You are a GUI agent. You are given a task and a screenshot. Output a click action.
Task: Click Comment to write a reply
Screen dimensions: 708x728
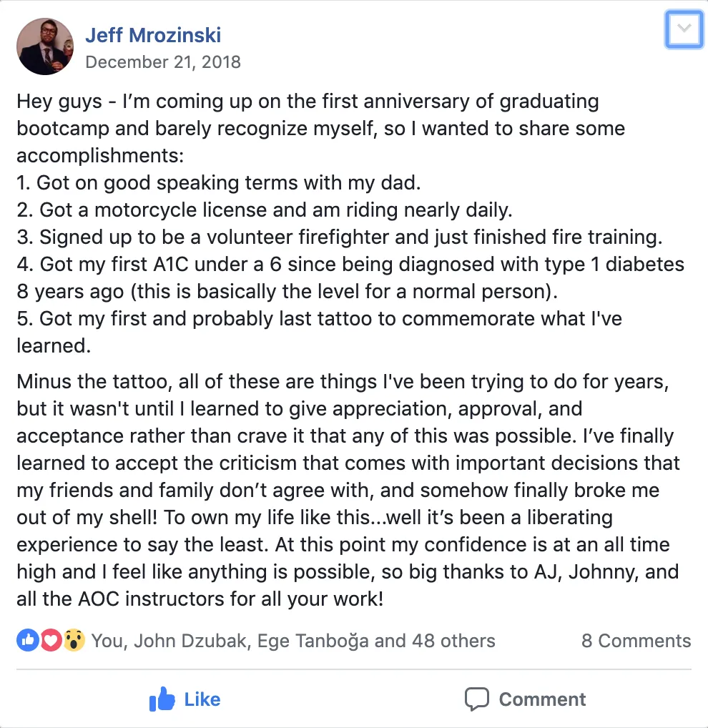(541, 699)
